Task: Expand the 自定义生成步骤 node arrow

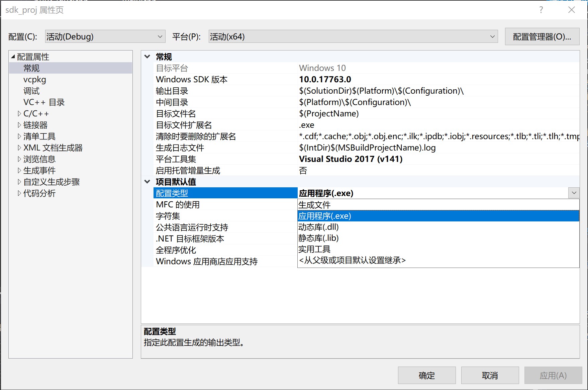Action: click(x=19, y=182)
